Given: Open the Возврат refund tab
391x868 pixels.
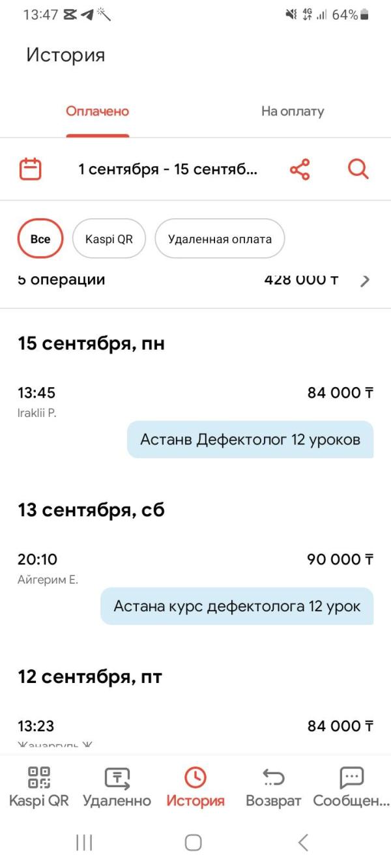Looking at the screenshot, I should 273,787.
